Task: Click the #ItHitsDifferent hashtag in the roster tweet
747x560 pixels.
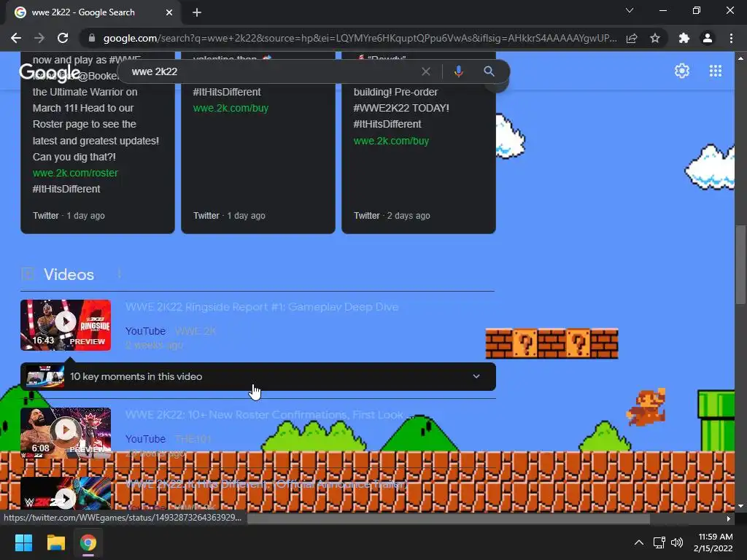Action: [x=66, y=189]
